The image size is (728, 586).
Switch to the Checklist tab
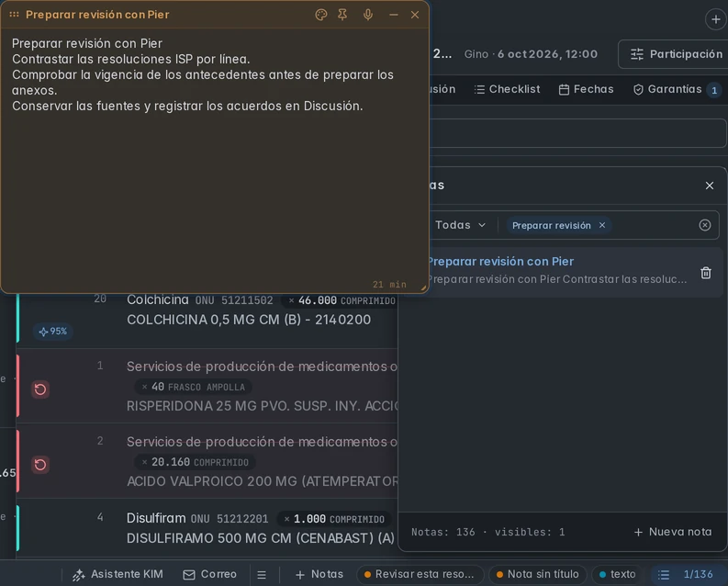(507, 89)
